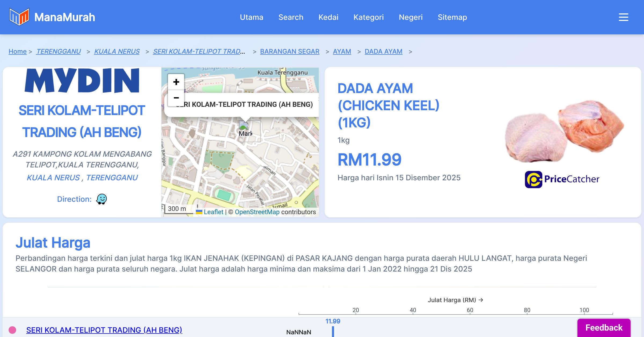Open the Kategori menu item

point(368,17)
